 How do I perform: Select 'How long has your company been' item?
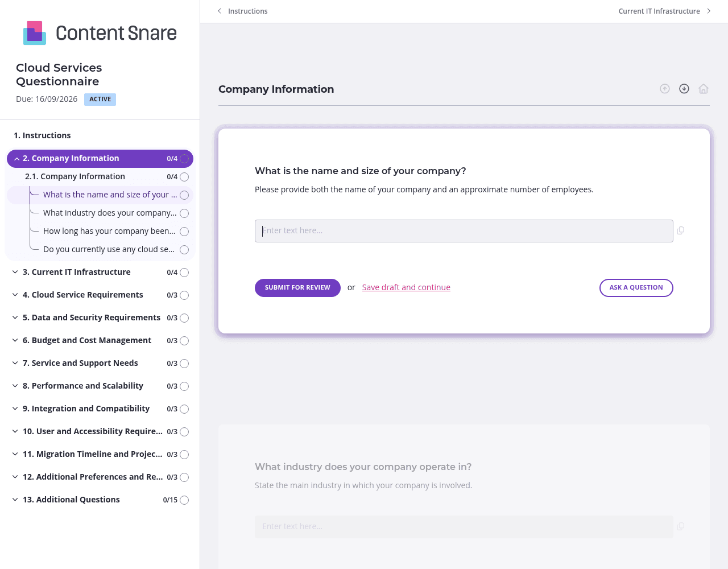coord(109,231)
